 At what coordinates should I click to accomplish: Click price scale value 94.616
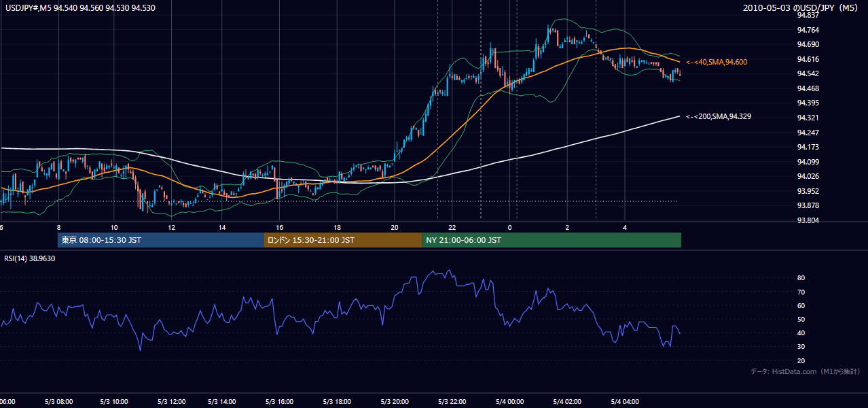pos(808,59)
